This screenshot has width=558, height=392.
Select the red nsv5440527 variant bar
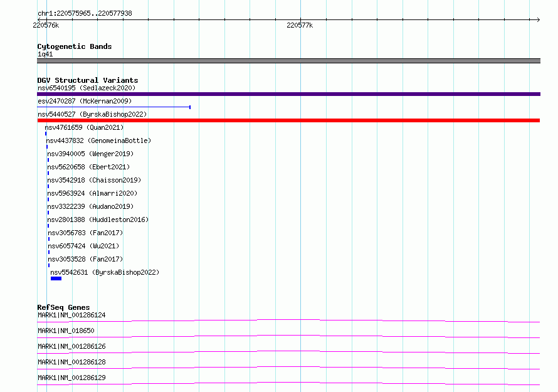pos(288,120)
